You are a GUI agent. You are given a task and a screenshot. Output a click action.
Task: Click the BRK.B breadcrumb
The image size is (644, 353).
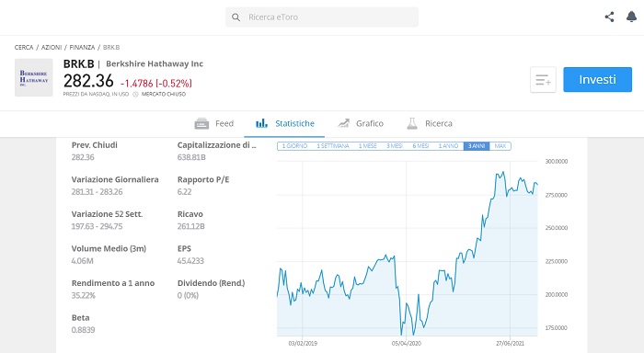(x=111, y=48)
